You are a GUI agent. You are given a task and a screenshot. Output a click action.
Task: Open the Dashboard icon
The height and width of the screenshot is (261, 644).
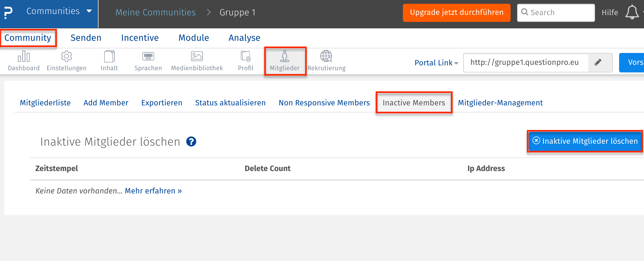pos(24,57)
